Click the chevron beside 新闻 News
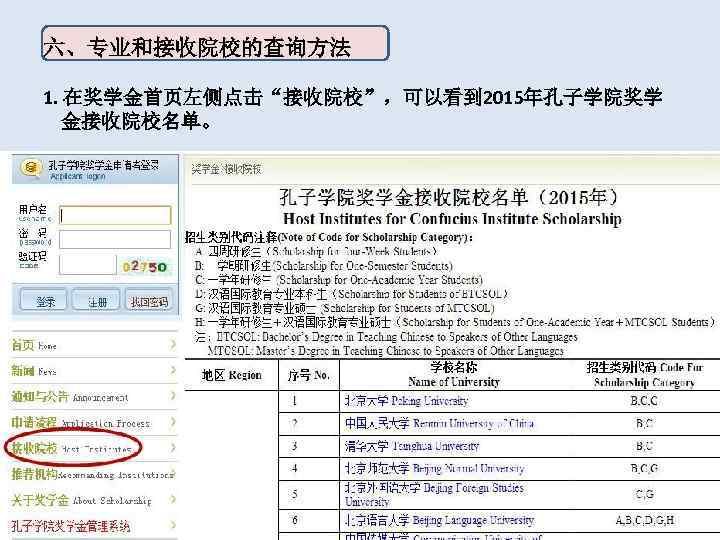 [173, 370]
